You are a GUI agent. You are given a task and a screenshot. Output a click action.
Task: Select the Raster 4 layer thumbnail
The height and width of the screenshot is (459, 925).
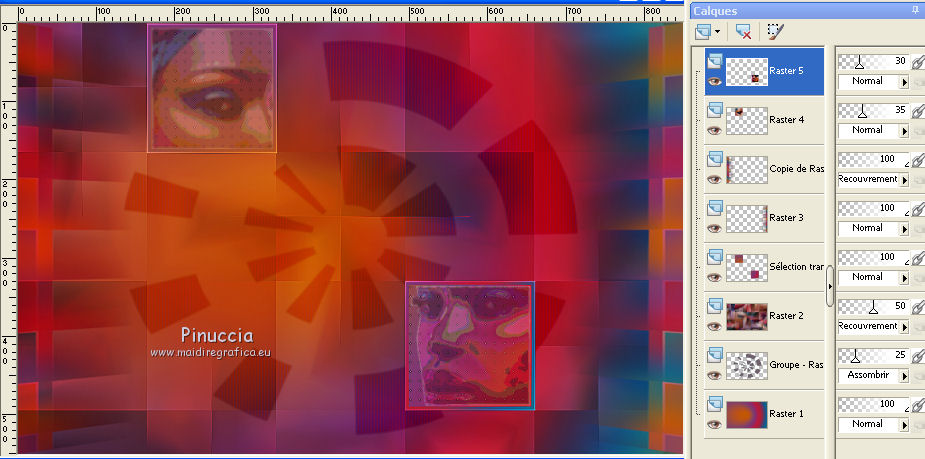pyautogui.click(x=747, y=120)
